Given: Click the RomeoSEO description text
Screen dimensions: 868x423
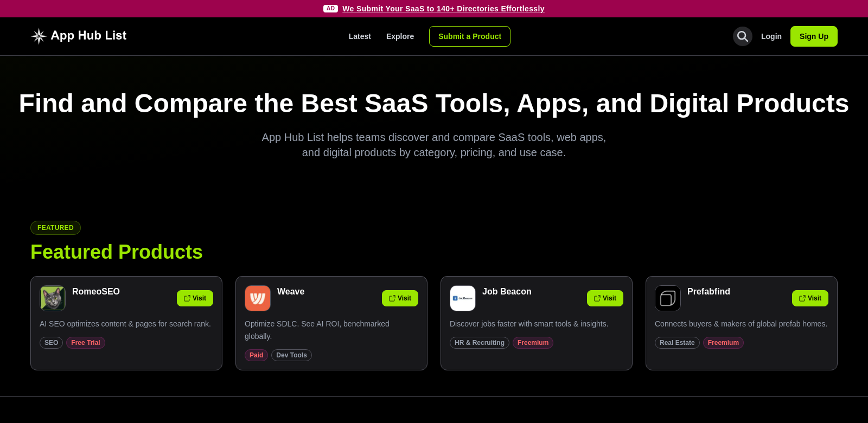Looking at the screenshot, I should pos(125,324).
